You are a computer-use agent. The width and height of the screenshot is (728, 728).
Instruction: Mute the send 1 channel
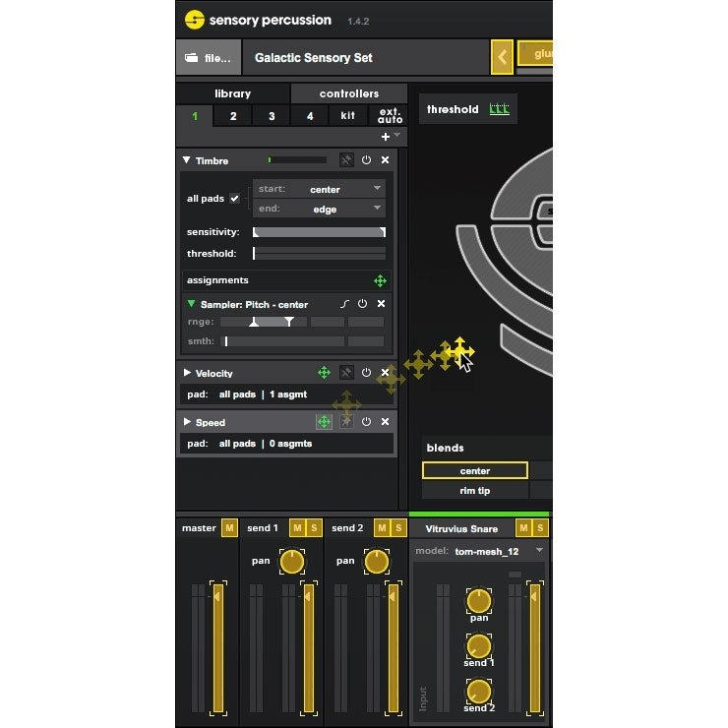tap(298, 528)
